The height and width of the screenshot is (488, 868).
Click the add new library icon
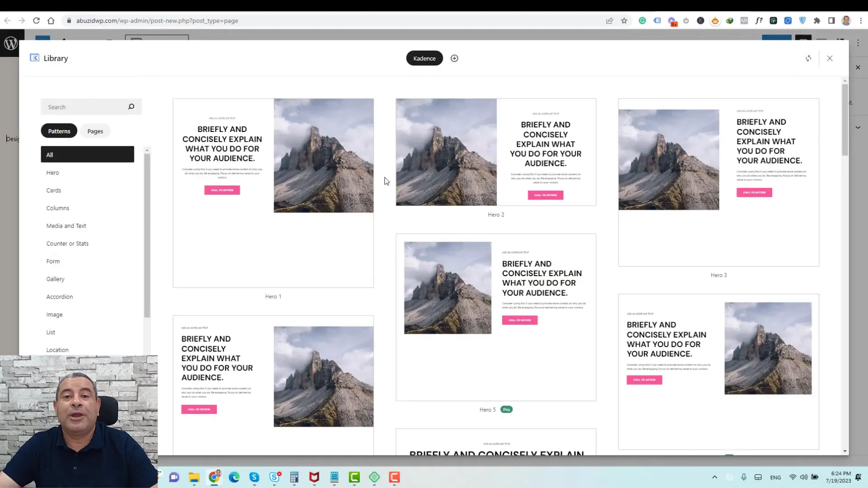(x=455, y=58)
